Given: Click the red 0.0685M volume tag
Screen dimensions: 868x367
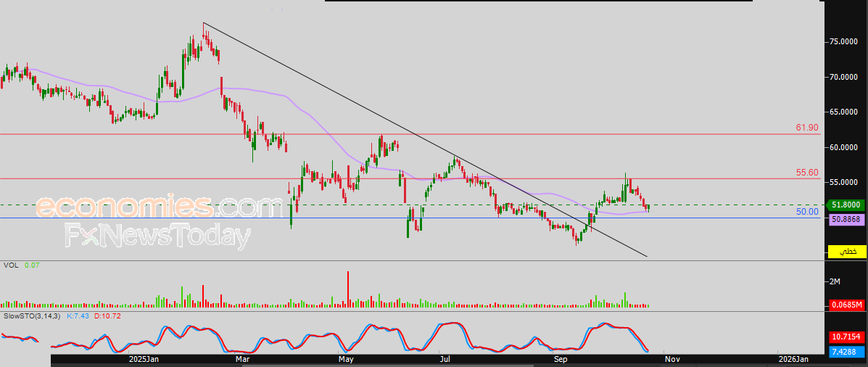Looking at the screenshot, I should (846, 305).
